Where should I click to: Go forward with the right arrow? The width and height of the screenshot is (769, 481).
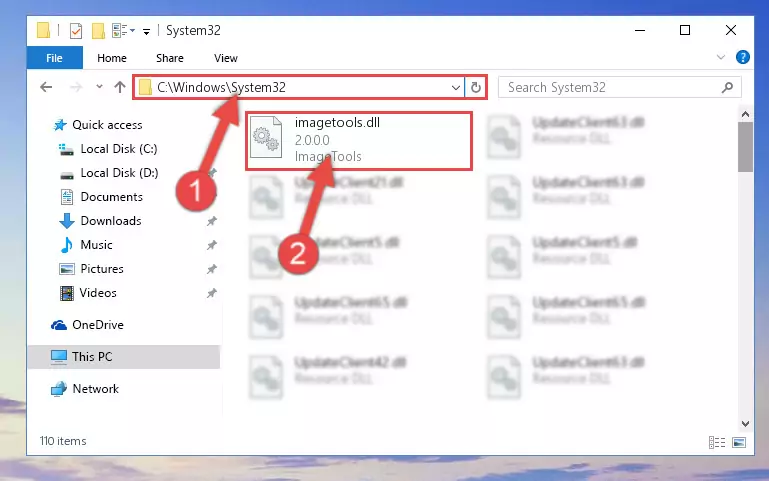tap(76, 87)
